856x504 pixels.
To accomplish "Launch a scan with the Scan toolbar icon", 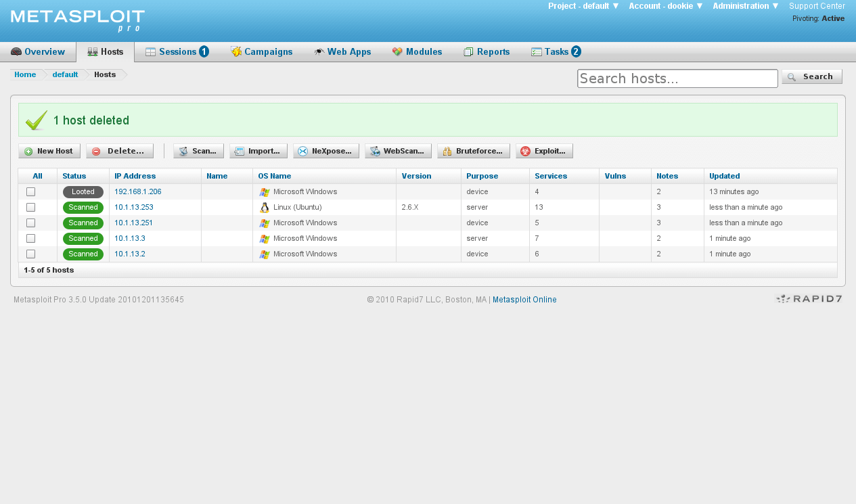I will [x=183, y=150].
